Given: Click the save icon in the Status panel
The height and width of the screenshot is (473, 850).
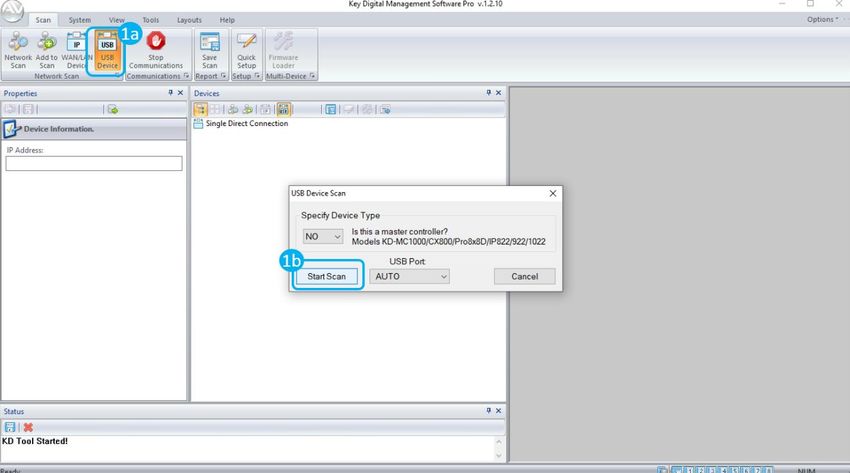Looking at the screenshot, I should tap(10, 427).
